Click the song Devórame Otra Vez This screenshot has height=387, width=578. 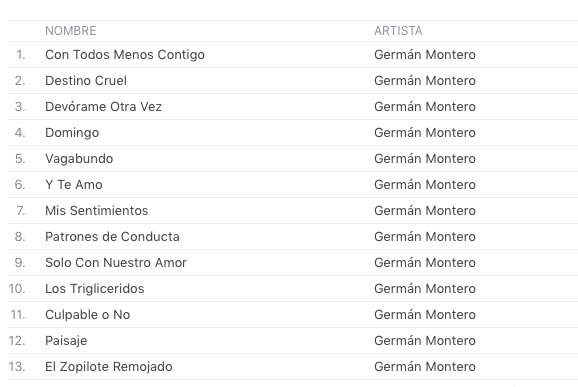103,107
